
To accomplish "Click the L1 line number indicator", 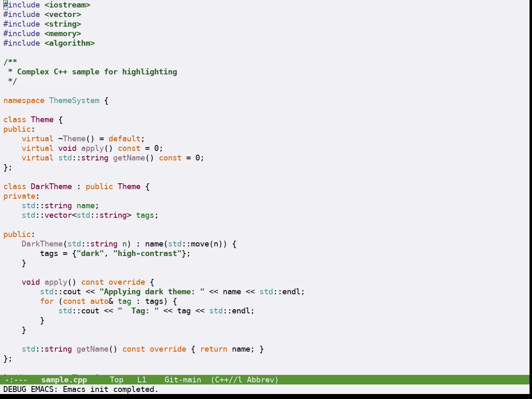I will tap(142, 380).
